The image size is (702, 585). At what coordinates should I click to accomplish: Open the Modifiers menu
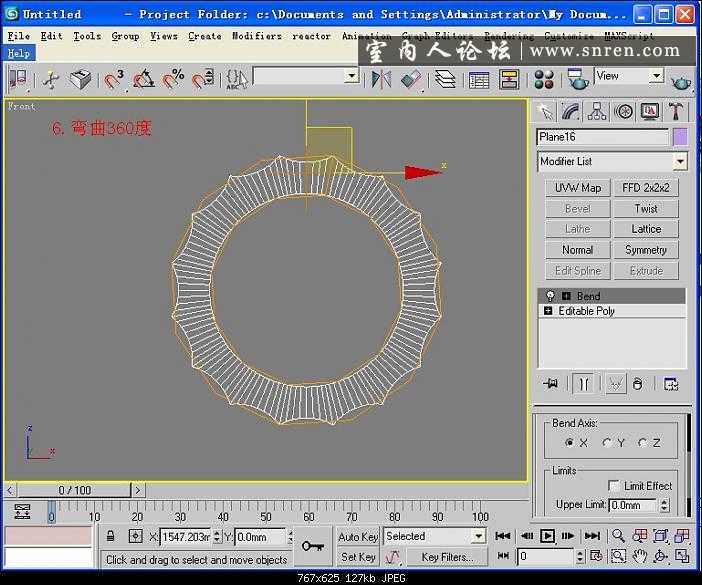pos(257,36)
